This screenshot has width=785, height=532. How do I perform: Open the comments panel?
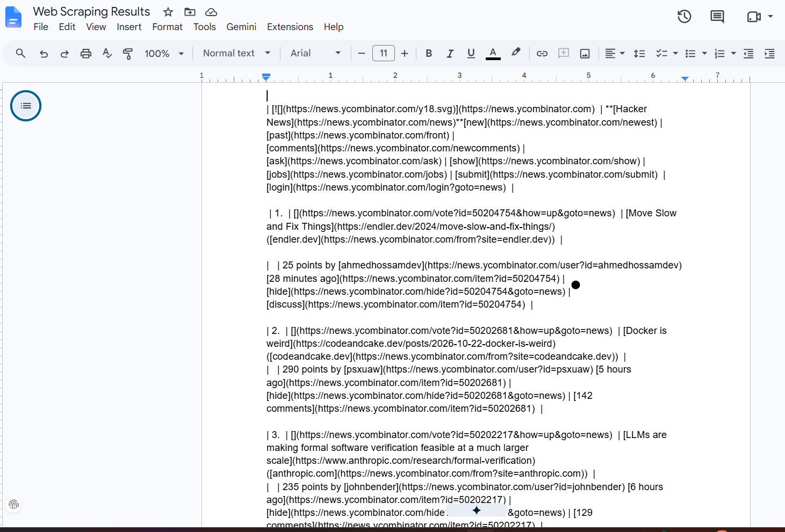point(717,17)
